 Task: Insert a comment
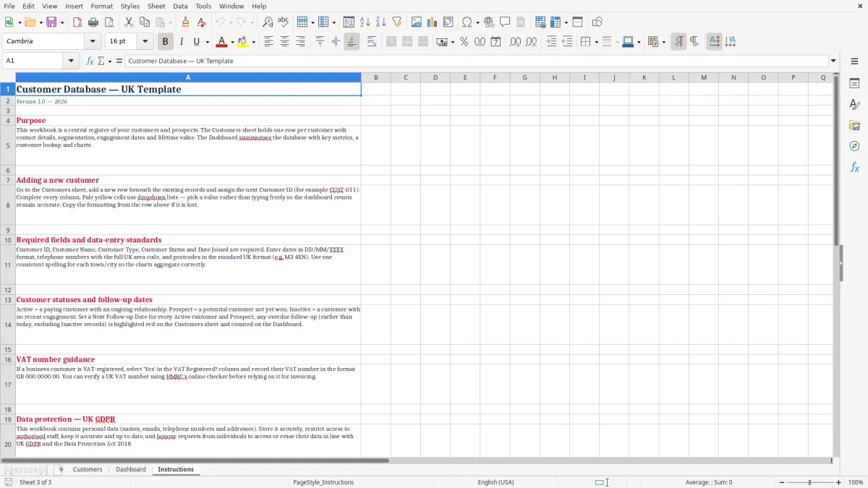coord(505,22)
